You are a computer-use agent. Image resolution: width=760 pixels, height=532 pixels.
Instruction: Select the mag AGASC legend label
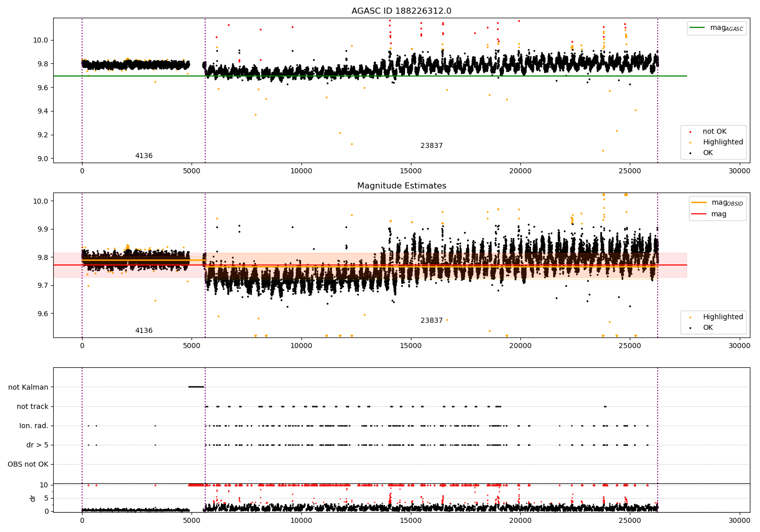pos(727,28)
